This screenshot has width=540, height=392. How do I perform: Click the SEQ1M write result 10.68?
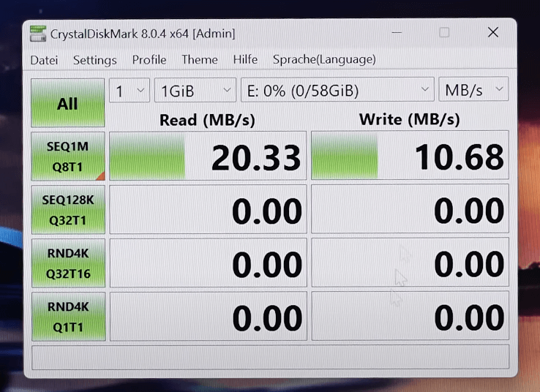point(410,157)
